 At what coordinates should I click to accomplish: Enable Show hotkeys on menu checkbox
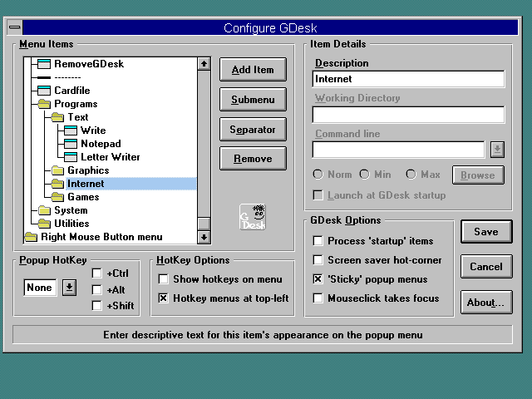164,279
